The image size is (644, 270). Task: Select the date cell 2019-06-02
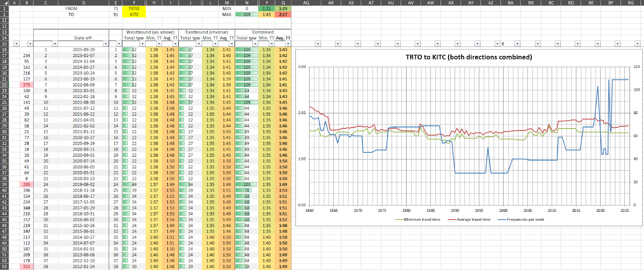pyautogui.click(x=83, y=184)
